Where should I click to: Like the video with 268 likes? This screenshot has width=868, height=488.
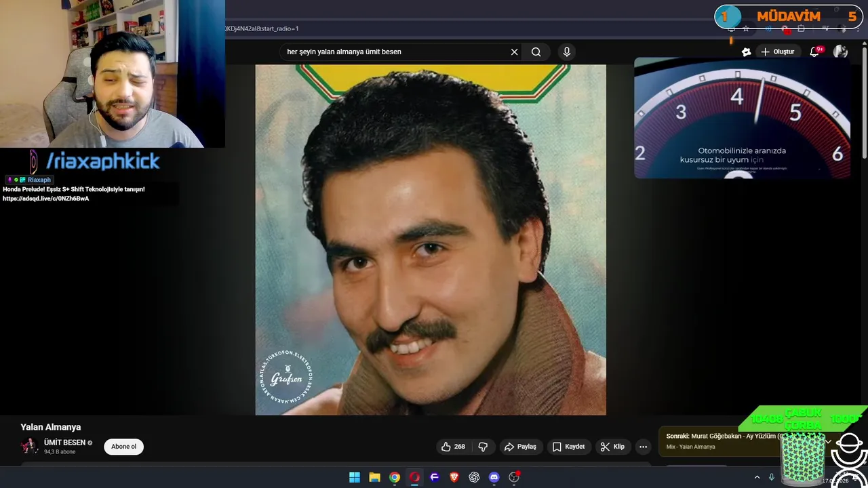453,447
